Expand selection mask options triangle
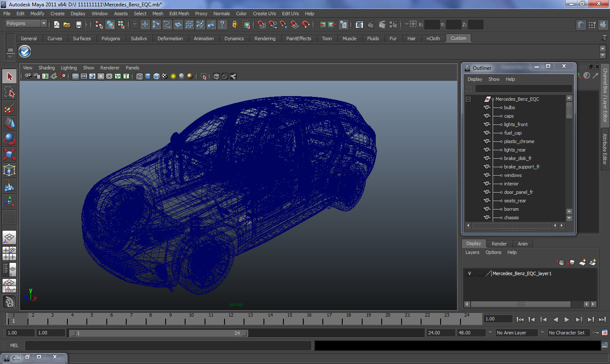The image size is (610, 364). point(135,25)
